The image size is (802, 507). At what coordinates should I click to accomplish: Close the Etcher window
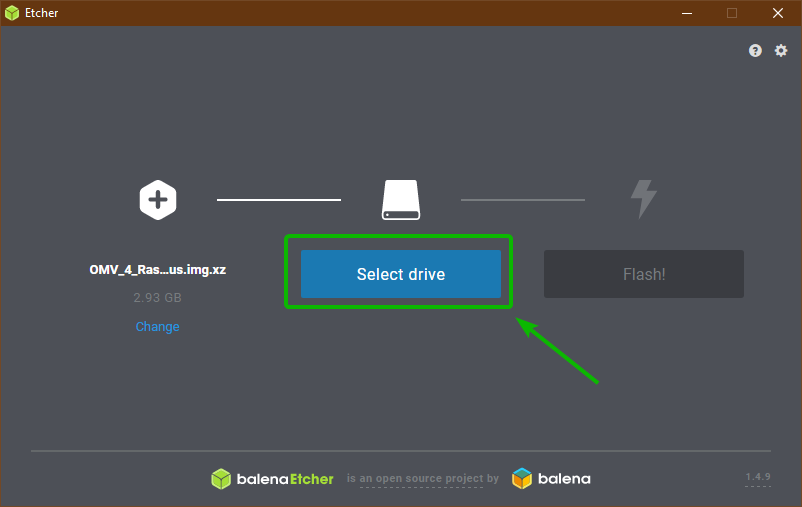point(777,13)
